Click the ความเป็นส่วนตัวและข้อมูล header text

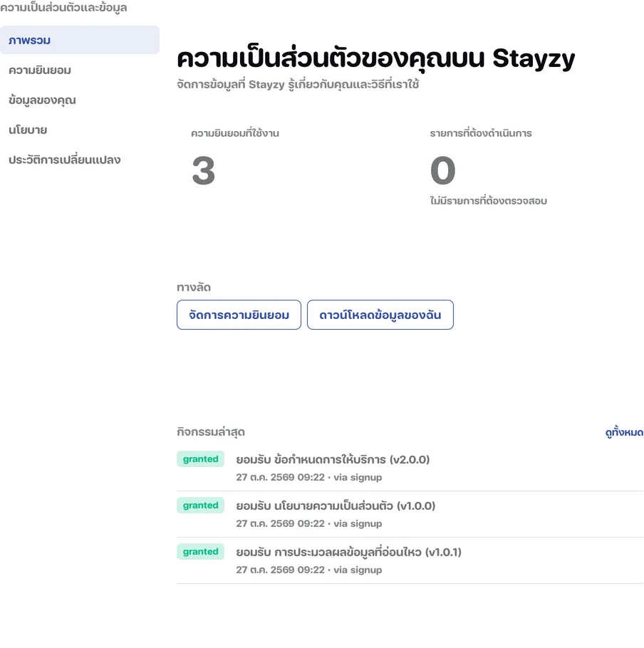(x=63, y=7)
